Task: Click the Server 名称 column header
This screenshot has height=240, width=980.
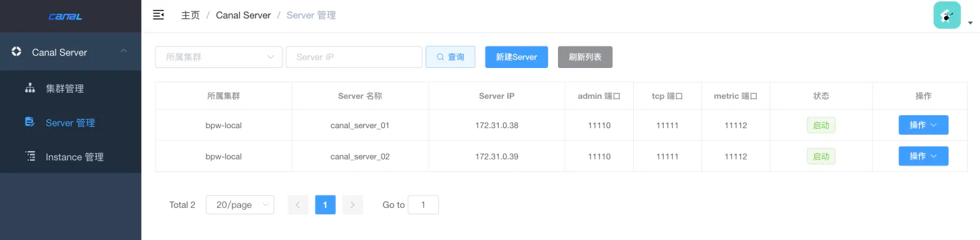Action: click(x=360, y=96)
